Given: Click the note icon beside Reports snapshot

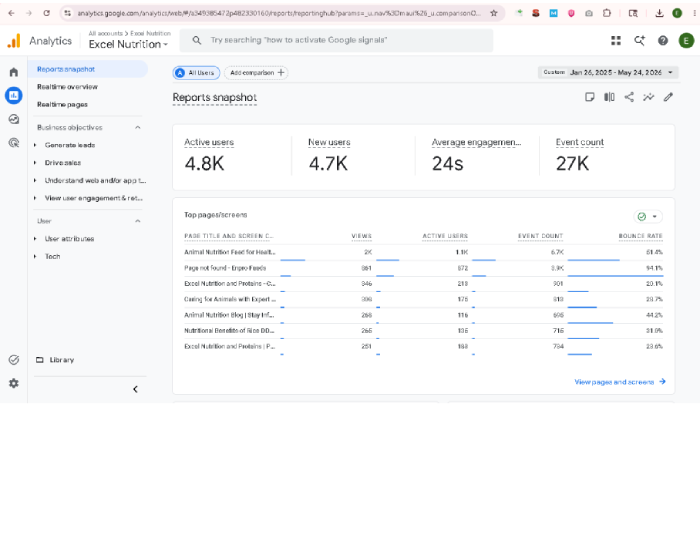Looking at the screenshot, I should [x=590, y=97].
